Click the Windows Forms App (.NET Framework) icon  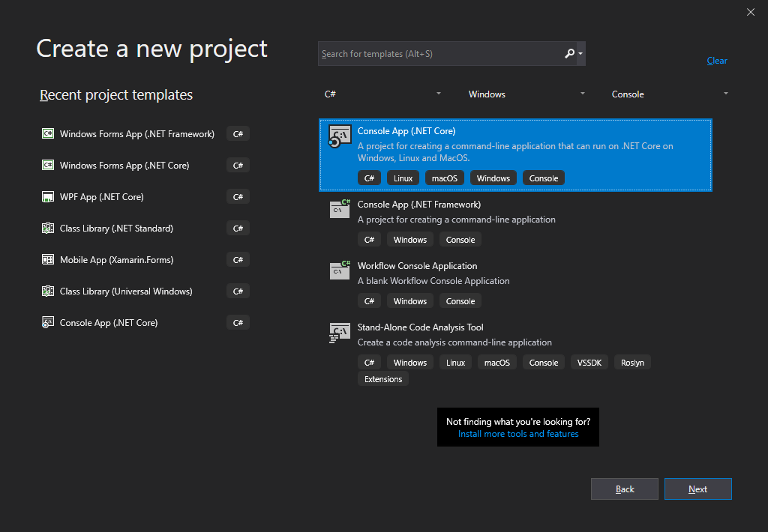coord(48,134)
